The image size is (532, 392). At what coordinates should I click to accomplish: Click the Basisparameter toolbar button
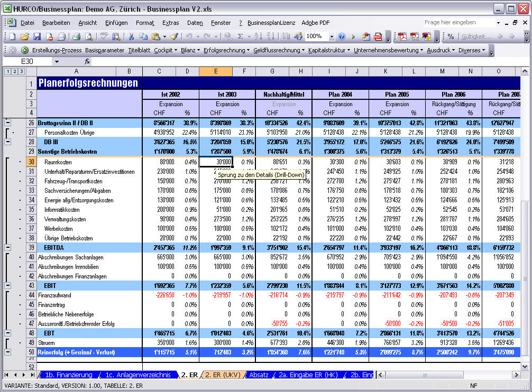(x=105, y=51)
